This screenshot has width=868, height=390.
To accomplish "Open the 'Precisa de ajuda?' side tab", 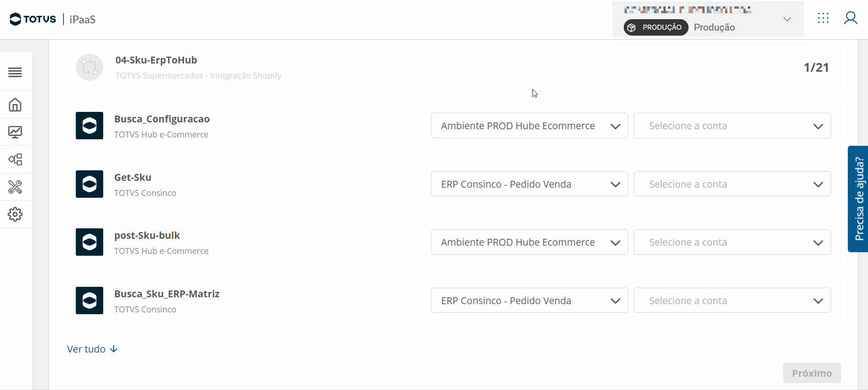I will point(858,199).
